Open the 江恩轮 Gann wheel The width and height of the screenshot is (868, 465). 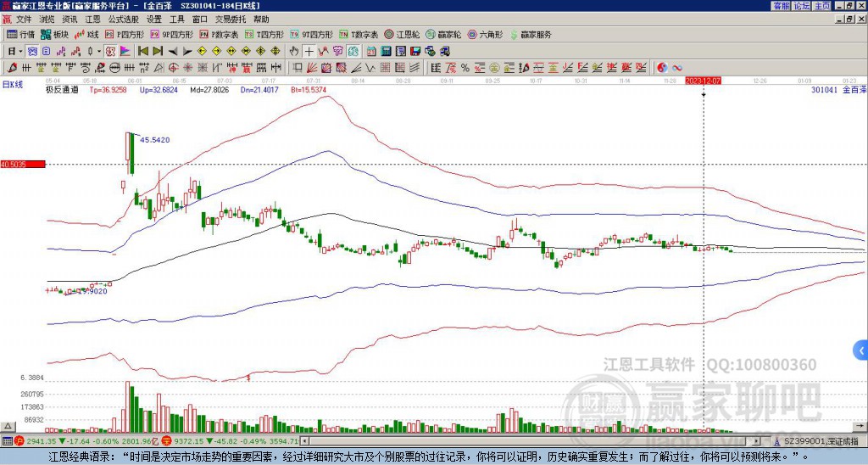click(x=403, y=34)
